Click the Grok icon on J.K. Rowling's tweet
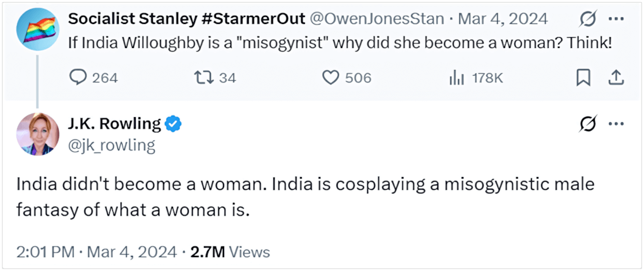 (x=587, y=124)
